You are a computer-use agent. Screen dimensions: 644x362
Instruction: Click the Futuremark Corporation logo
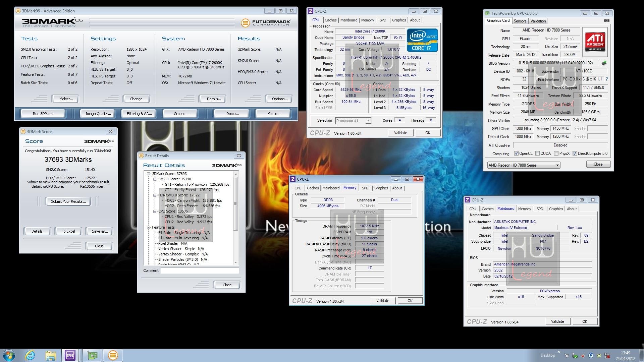pyautogui.click(x=266, y=23)
